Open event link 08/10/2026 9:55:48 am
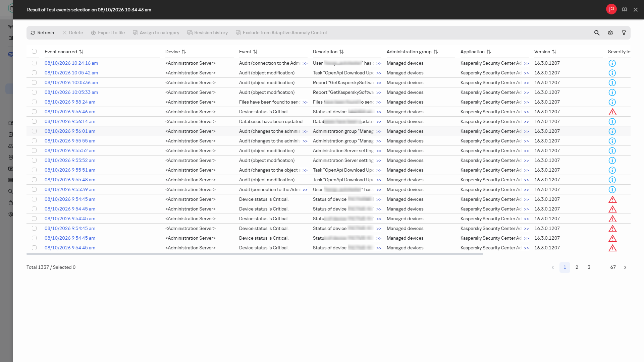The image size is (644, 362). point(70,180)
